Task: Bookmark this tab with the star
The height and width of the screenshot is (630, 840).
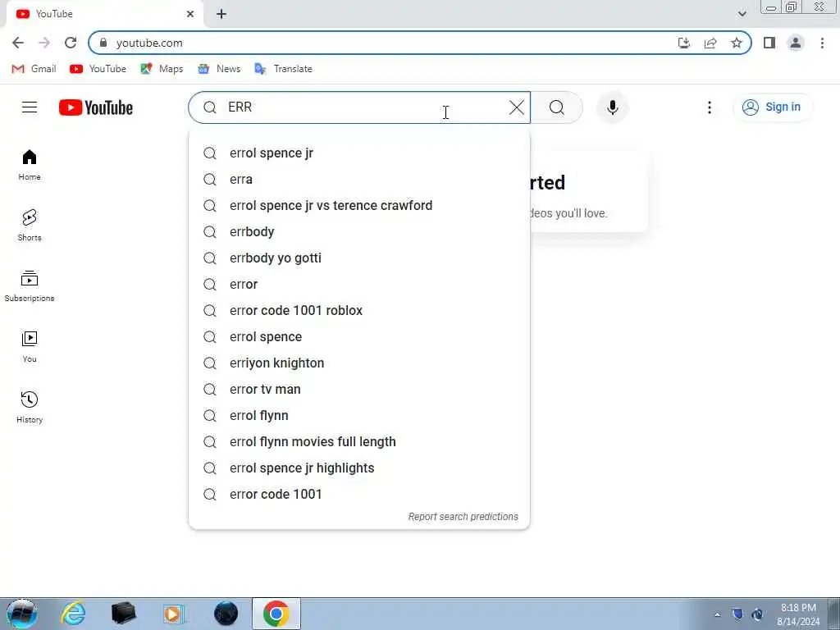Action: (x=737, y=43)
